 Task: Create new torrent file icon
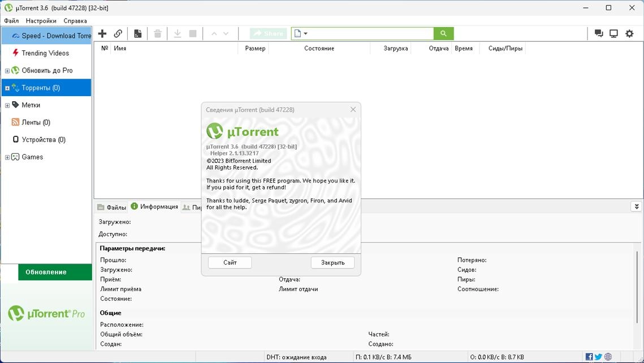[x=138, y=34]
